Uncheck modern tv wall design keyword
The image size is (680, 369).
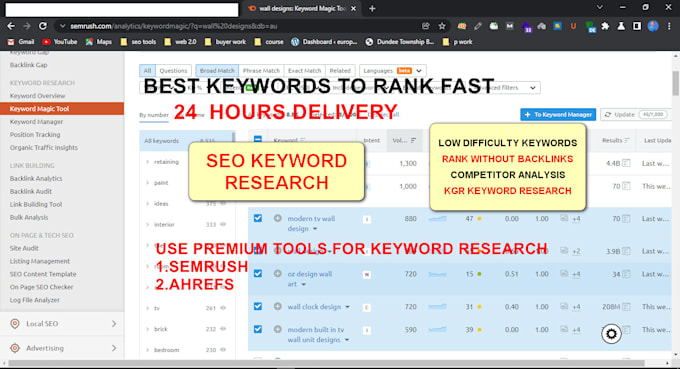pos(258,218)
